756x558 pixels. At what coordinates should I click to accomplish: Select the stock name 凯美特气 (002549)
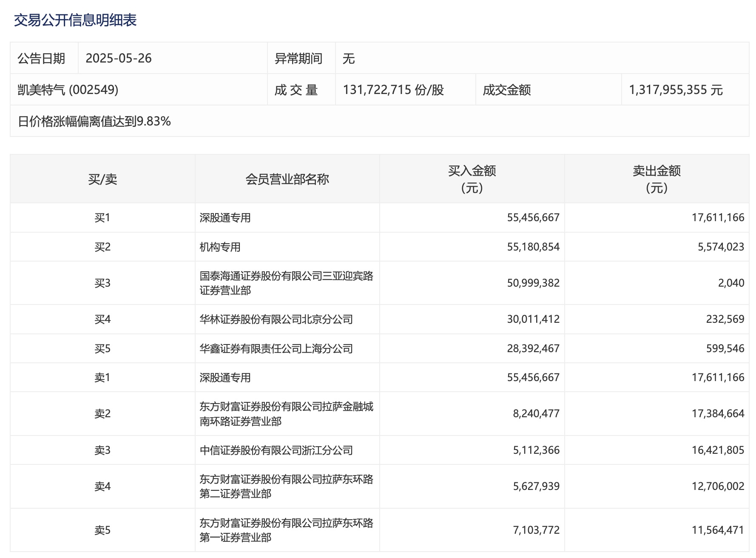pos(68,90)
